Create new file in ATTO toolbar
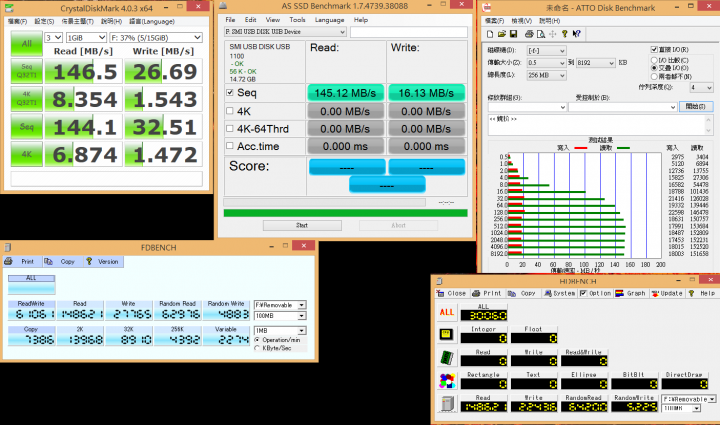 pos(490,34)
